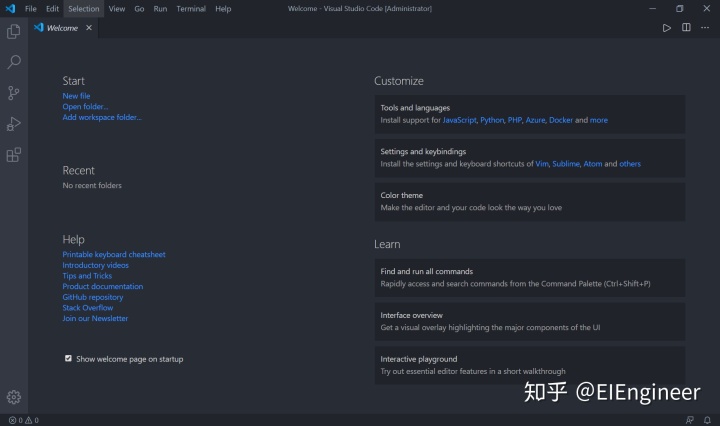The image size is (720, 426).
Task: Open the File menu
Action: [31, 9]
